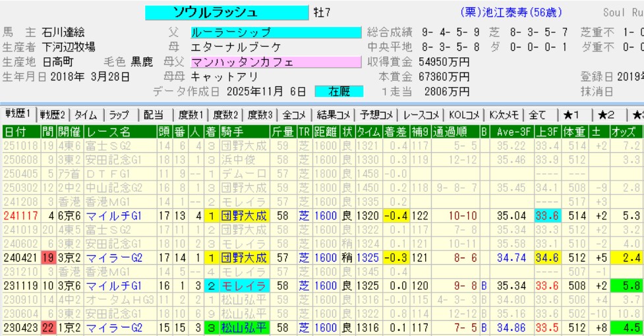
Task: Click the 騎手 column header
Action: [235, 132]
